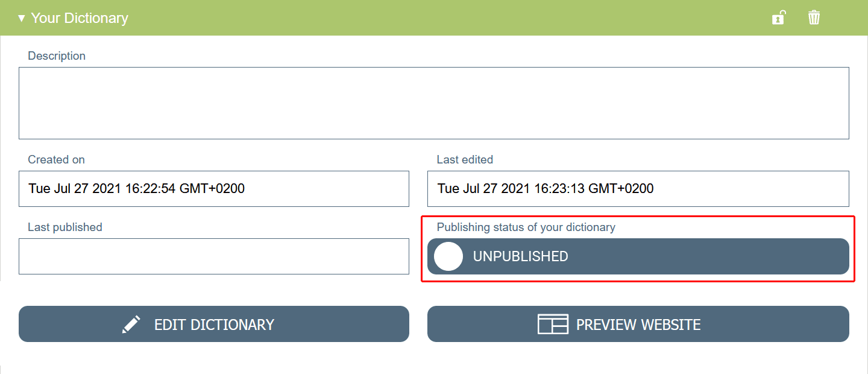Click the empty Last published field

coord(213,256)
